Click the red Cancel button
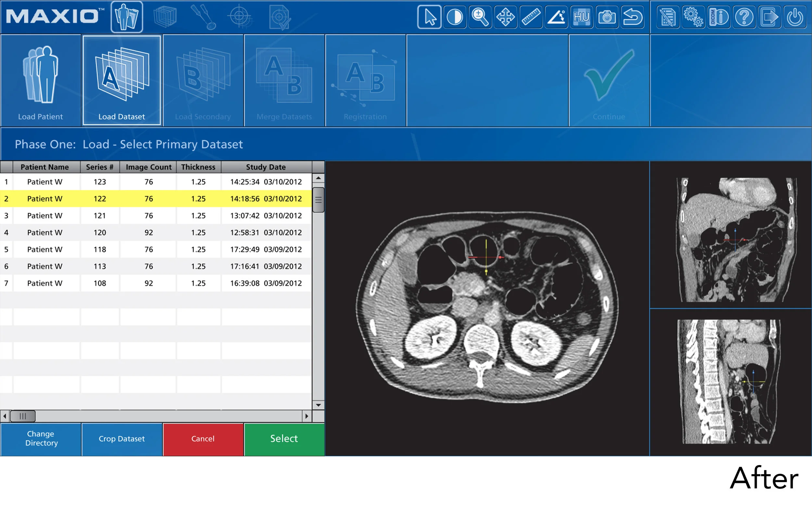Viewport: 812px width, 505px height. tap(203, 439)
